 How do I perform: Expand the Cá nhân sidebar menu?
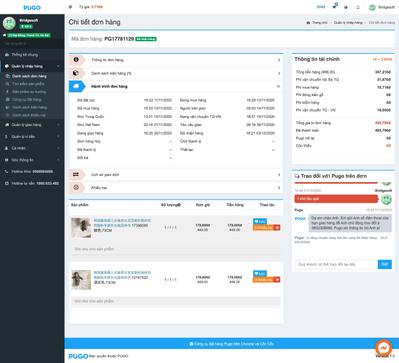tap(32, 148)
